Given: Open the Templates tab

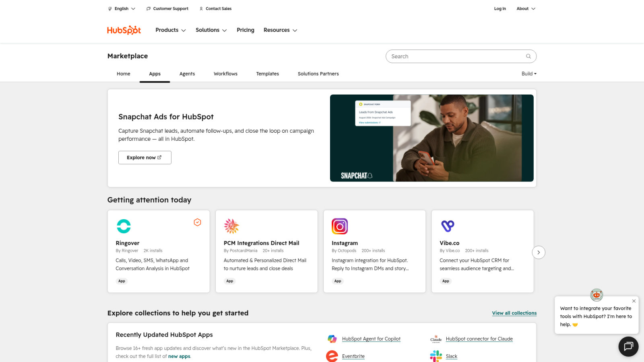Looking at the screenshot, I should point(268,74).
